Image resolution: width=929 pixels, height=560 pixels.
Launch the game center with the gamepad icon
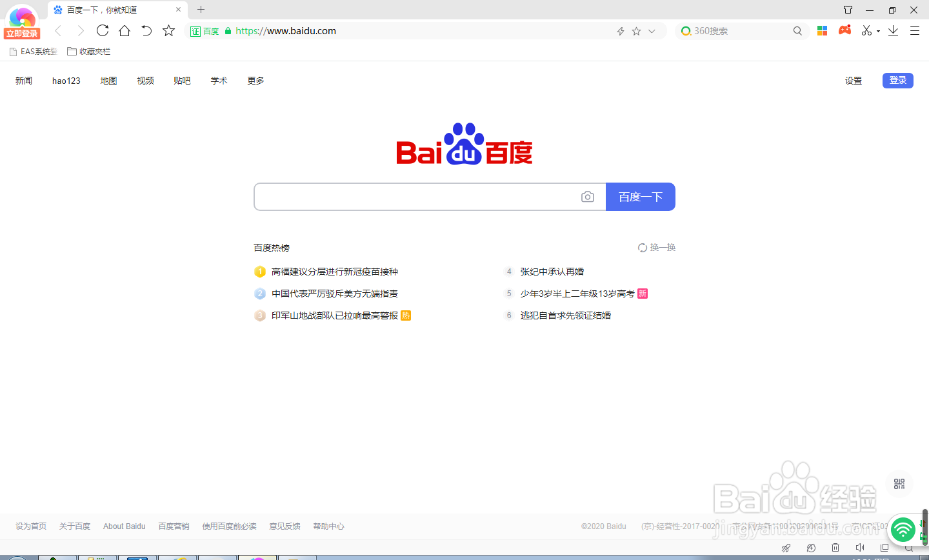(845, 30)
